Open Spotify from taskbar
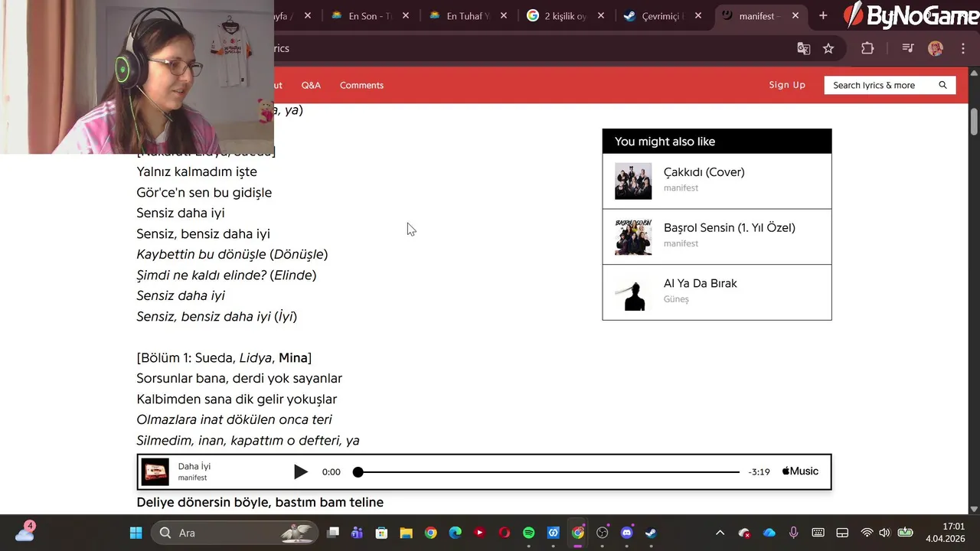980x551 pixels. tap(528, 533)
